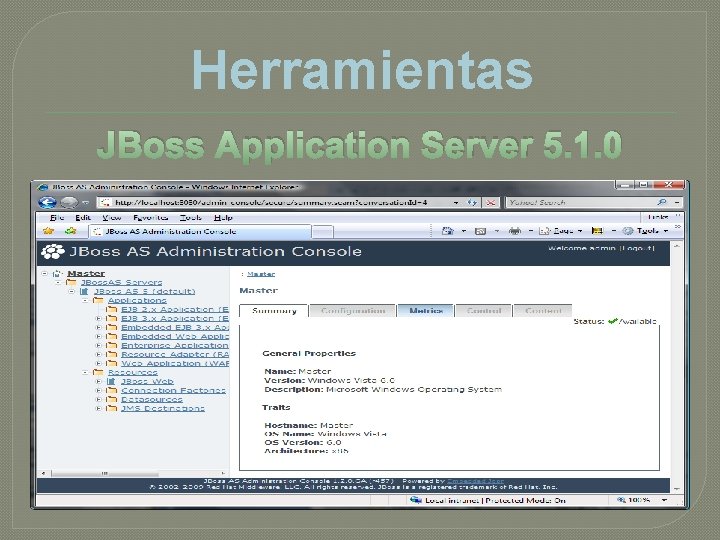Open JBoss AS 5 (default) tree link
The image size is (720, 540).
click(x=144, y=292)
